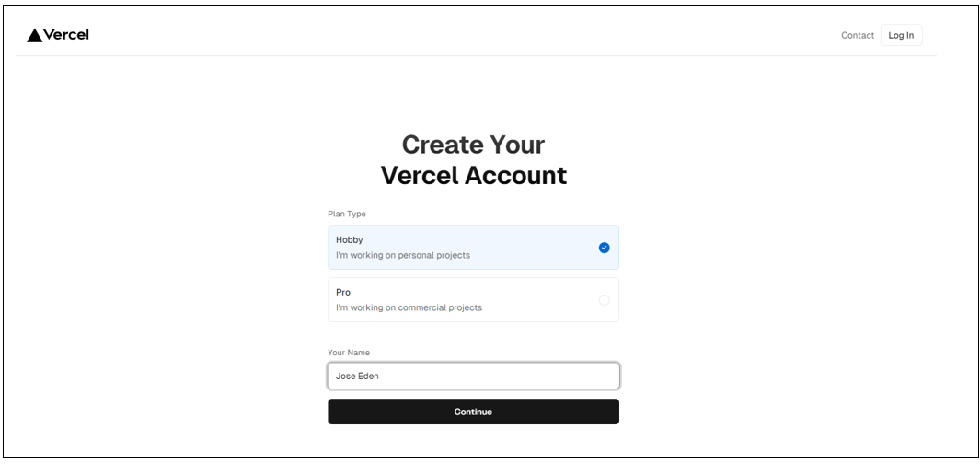The width and height of the screenshot is (980, 464).
Task: Click the "Jose Eden" text in the name field
Action: point(357,376)
